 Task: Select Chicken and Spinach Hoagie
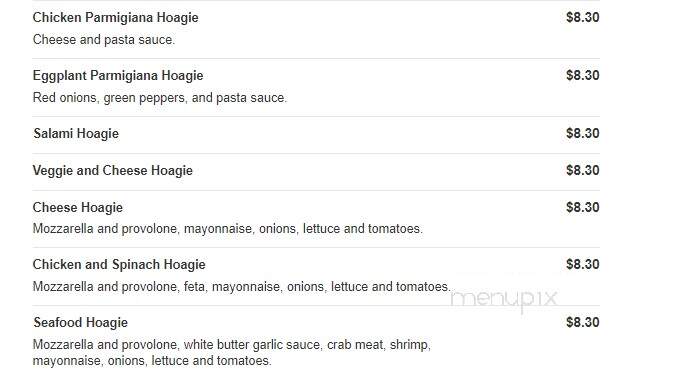119,264
